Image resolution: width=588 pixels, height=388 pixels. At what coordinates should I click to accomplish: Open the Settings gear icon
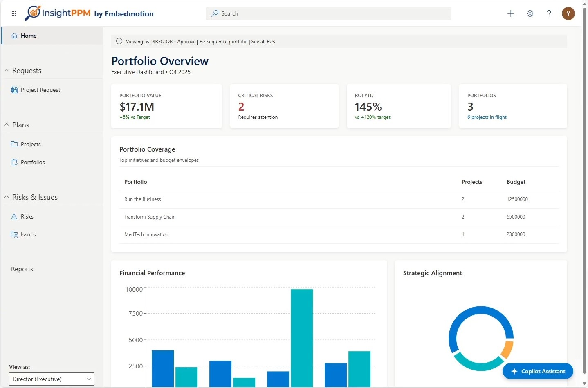coord(530,13)
